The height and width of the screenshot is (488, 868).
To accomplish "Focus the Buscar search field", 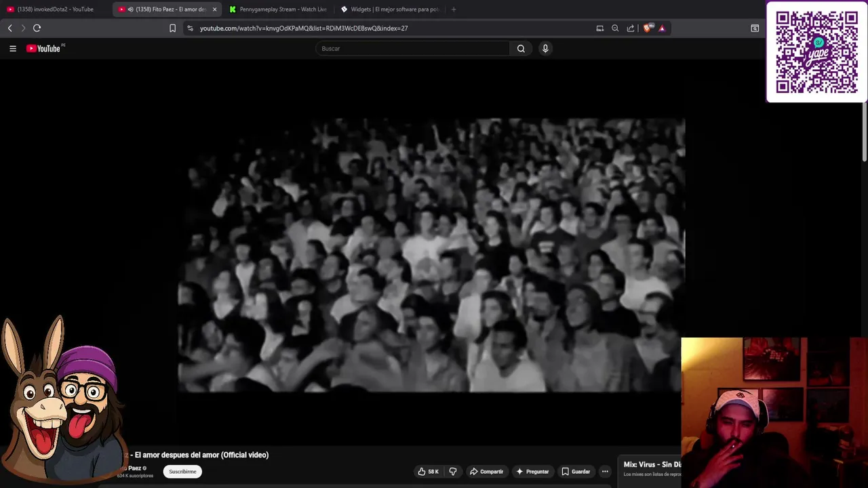I will [x=412, y=48].
